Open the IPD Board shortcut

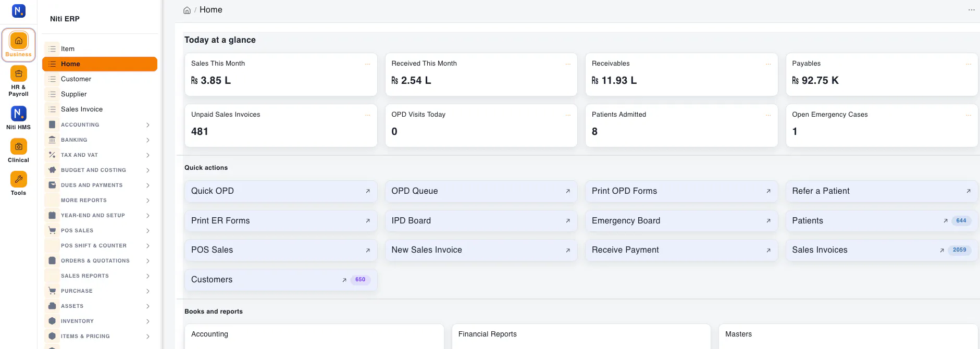481,221
